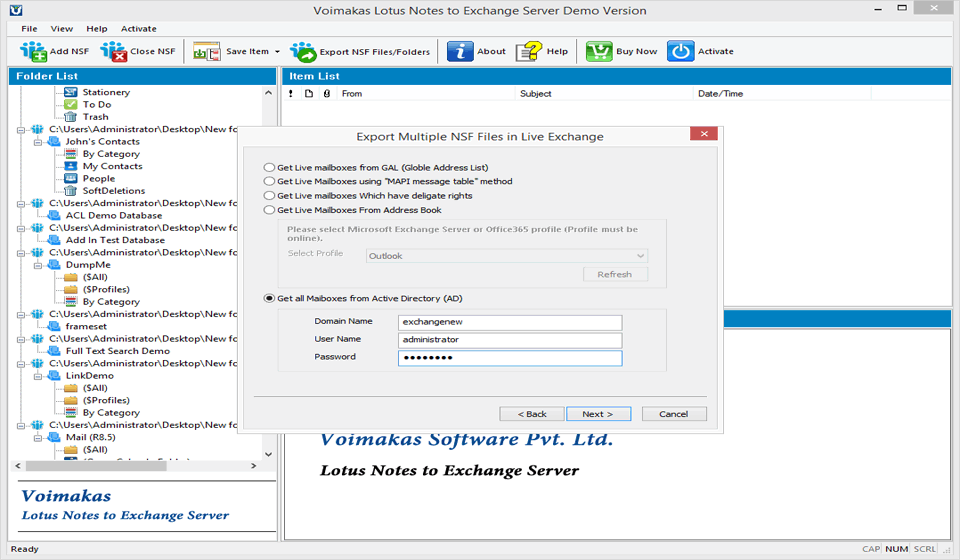The image size is (960, 560).
Task: Close the Export Multiple NSF Files dialog
Action: point(704,133)
